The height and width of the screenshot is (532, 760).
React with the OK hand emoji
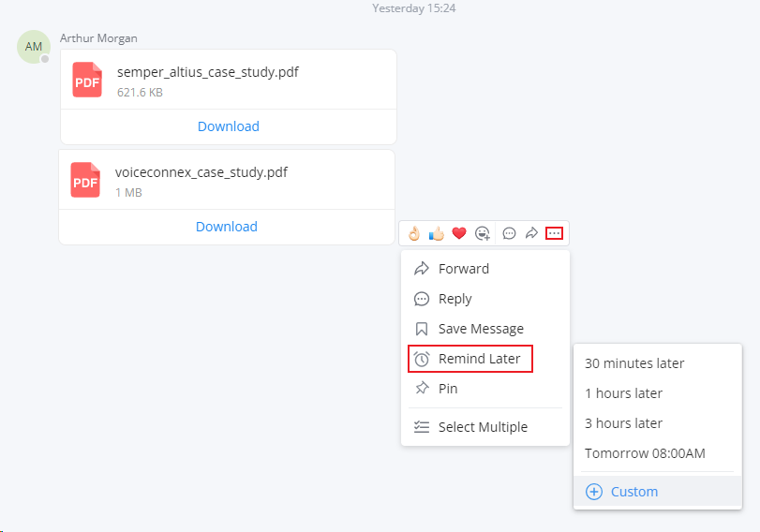(413, 233)
